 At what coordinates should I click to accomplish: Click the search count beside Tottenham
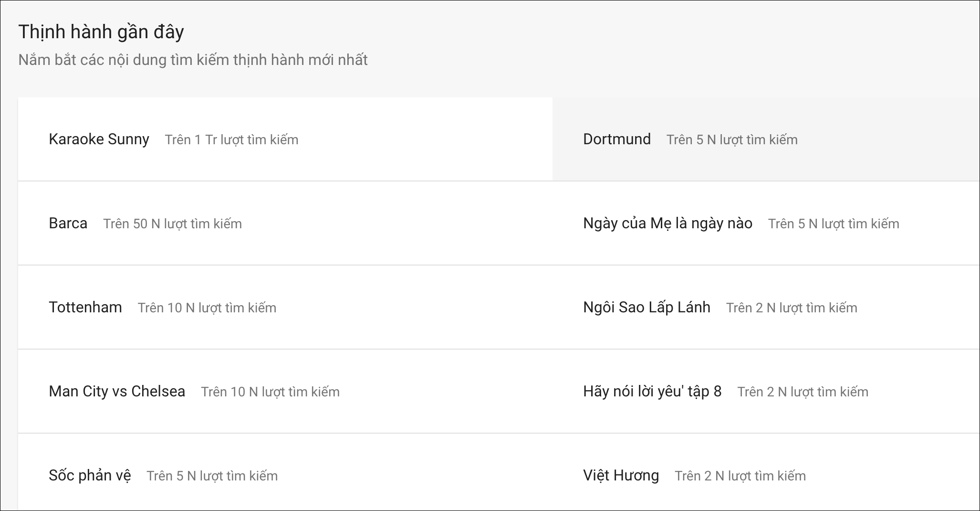pyautogui.click(x=207, y=308)
